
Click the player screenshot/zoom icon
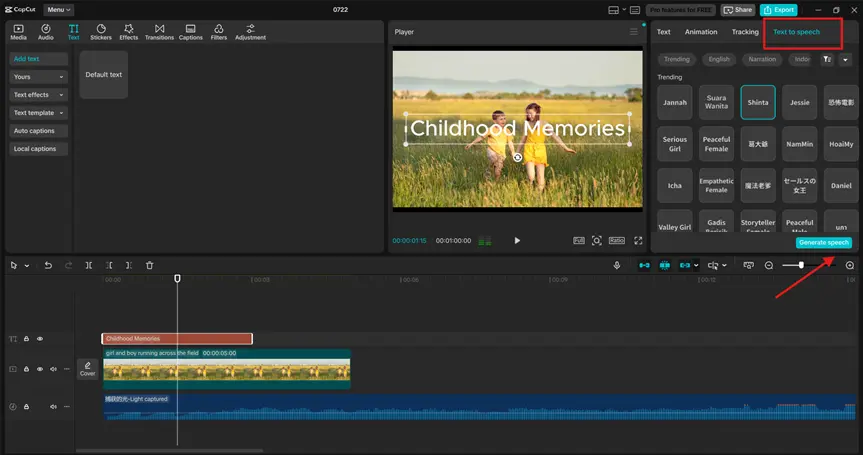point(597,240)
